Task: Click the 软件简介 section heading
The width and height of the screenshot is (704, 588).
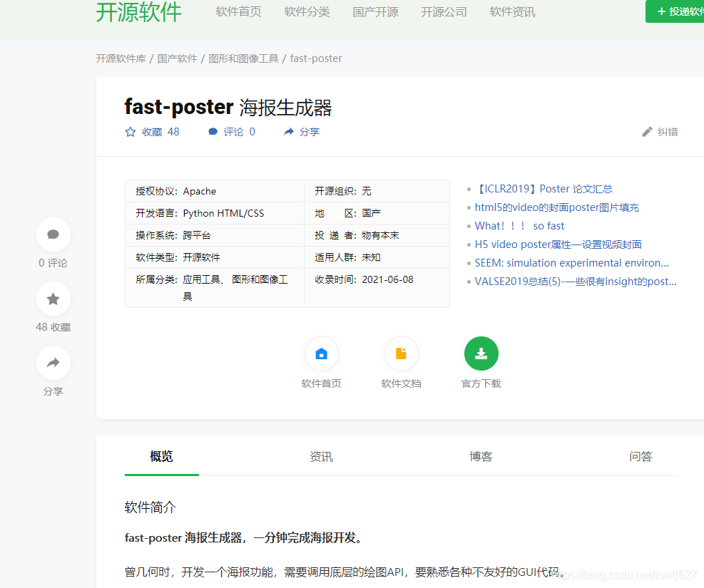Action: click(150, 507)
